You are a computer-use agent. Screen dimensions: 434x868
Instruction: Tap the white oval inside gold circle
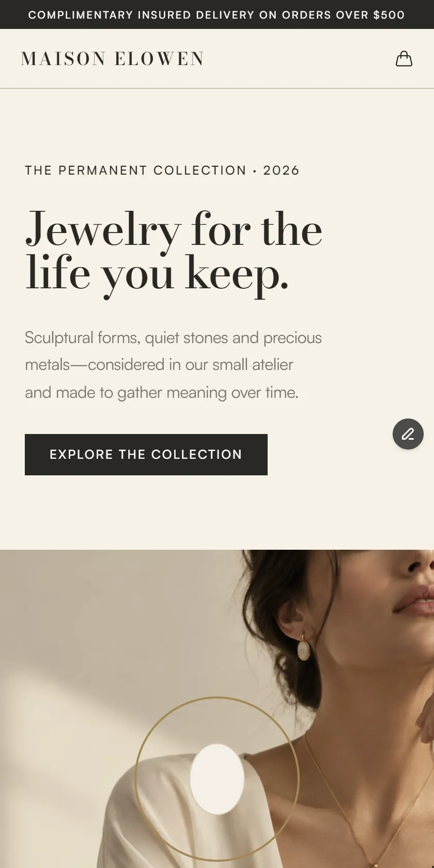pos(217,779)
